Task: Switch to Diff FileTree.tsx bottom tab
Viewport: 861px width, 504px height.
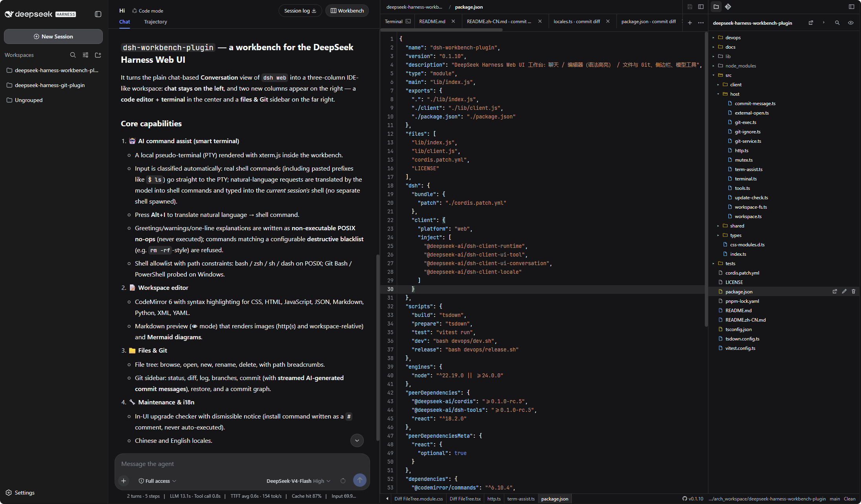Action: 465,499
